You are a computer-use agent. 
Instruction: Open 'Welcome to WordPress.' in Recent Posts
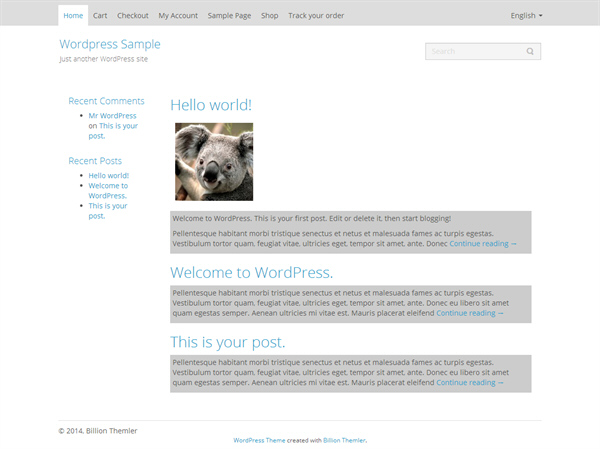click(x=108, y=191)
